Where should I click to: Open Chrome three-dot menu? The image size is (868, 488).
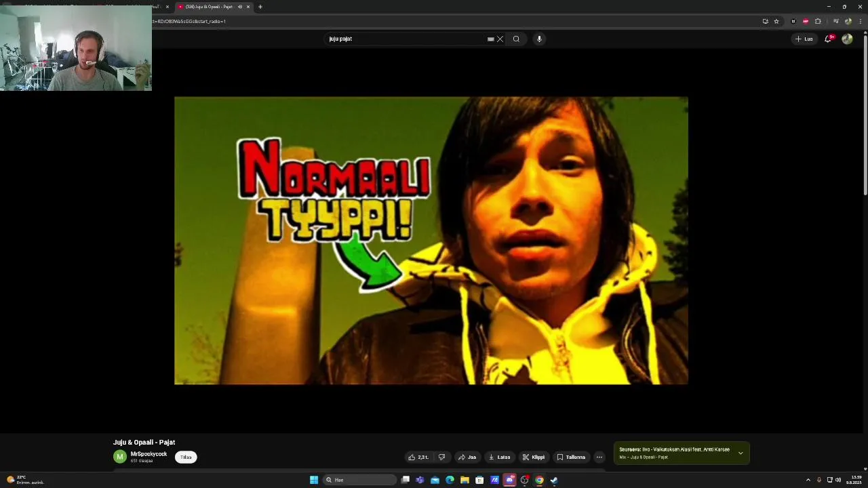coord(860,21)
